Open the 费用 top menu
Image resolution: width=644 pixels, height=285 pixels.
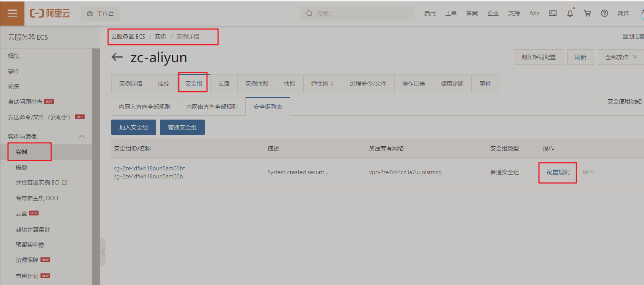(430, 13)
